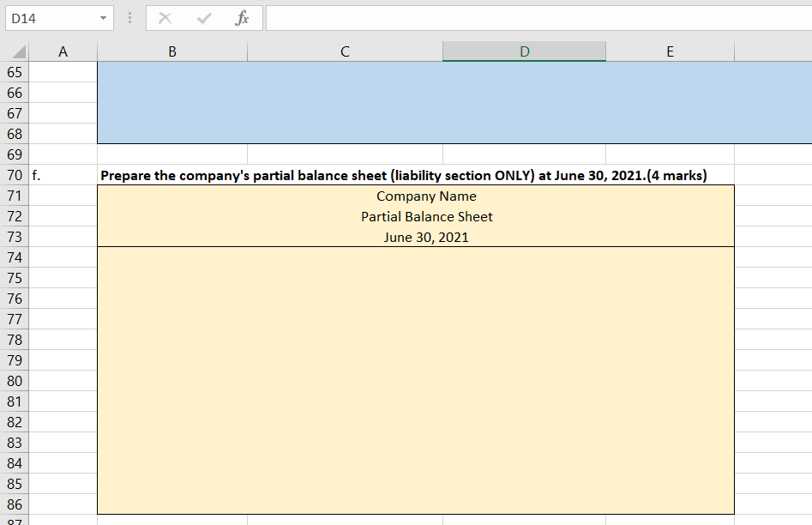Select row 67 header
812x525 pixels.
click(15, 113)
